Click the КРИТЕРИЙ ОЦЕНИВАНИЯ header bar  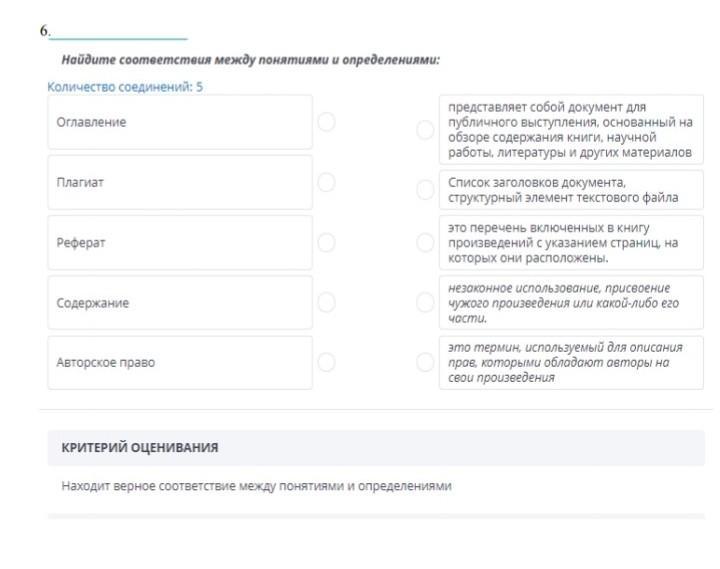[x=376, y=447]
